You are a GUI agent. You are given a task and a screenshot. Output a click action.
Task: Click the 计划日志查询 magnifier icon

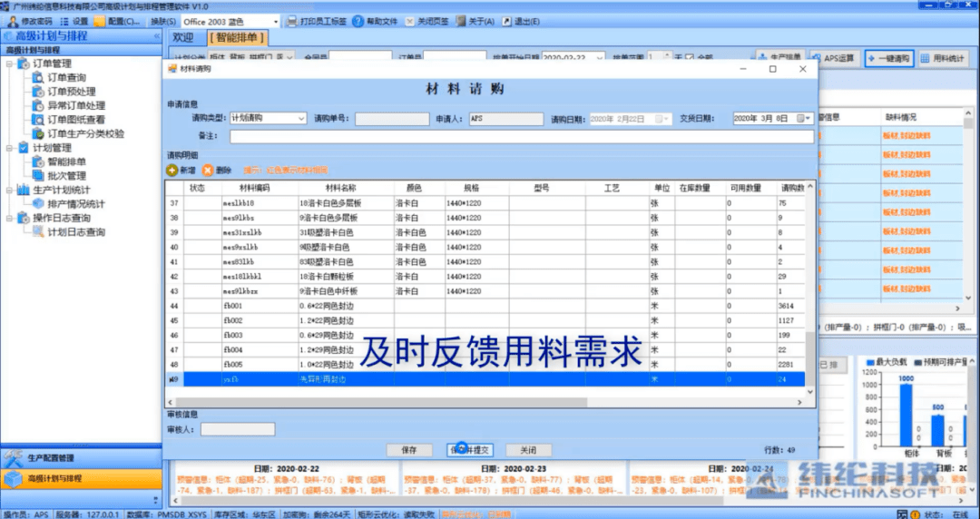[38, 232]
